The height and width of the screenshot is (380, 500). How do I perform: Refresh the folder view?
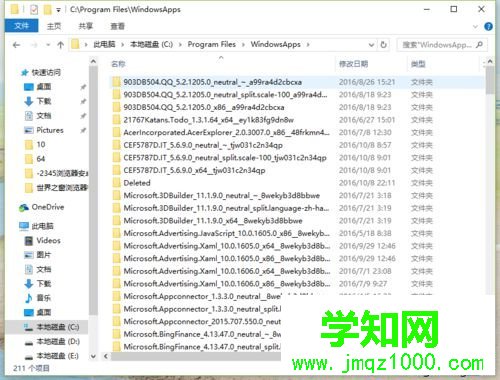pos(383,45)
